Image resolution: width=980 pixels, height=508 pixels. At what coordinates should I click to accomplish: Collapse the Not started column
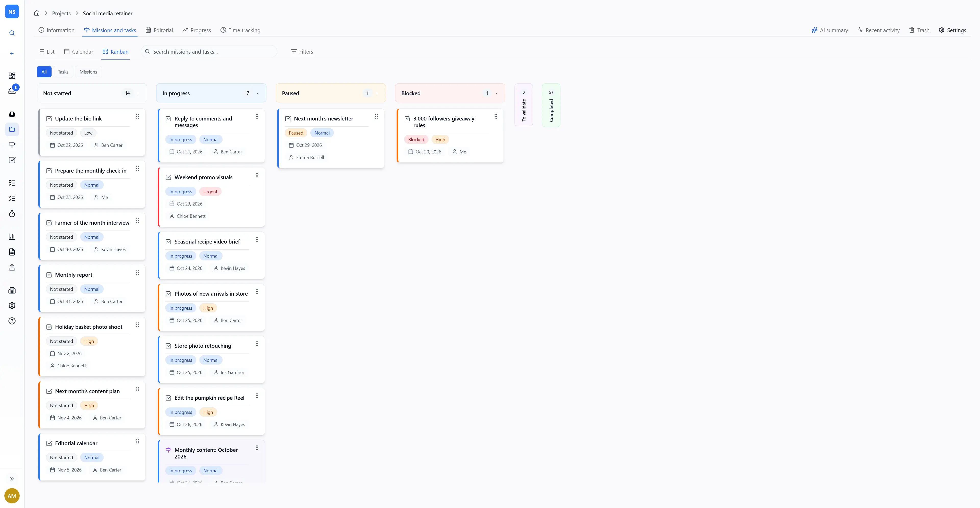138,93
